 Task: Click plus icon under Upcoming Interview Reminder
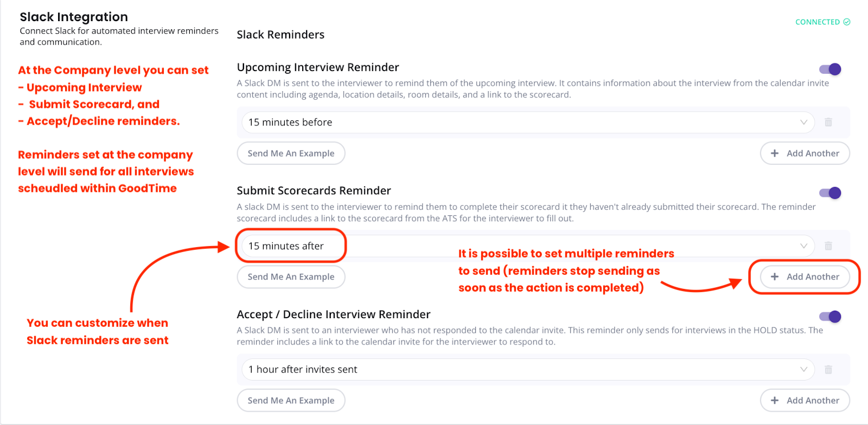tap(775, 153)
